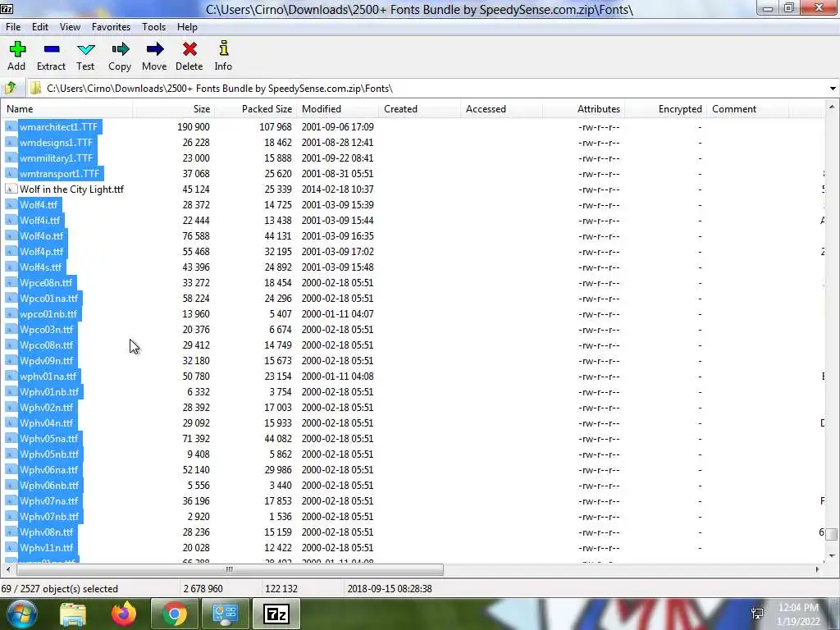Sort by the Encrypted column header

click(x=665, y=109)
